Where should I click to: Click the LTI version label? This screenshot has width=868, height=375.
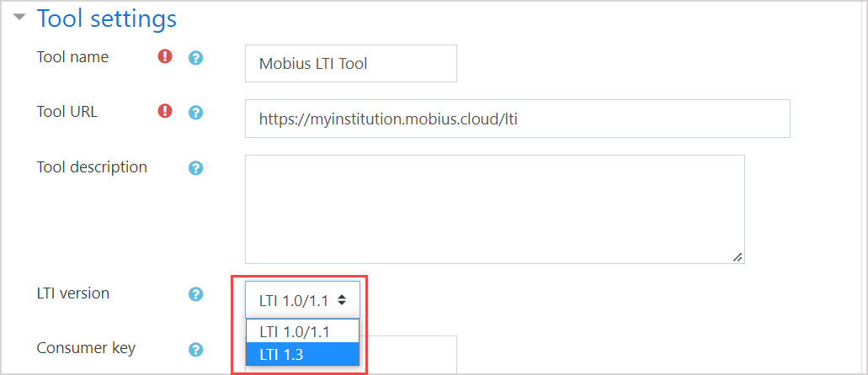[73, 293]
